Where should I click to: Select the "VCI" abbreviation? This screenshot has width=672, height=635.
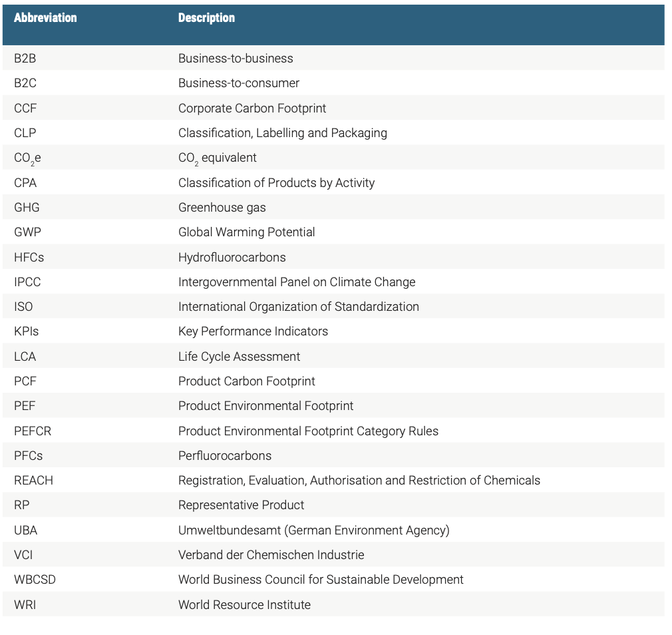pos(23,555)
